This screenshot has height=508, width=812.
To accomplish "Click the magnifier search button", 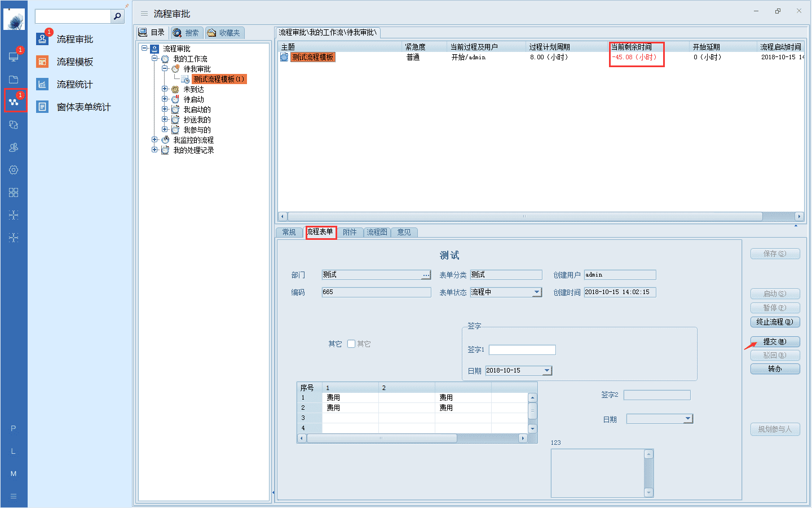I will (117, 16).
